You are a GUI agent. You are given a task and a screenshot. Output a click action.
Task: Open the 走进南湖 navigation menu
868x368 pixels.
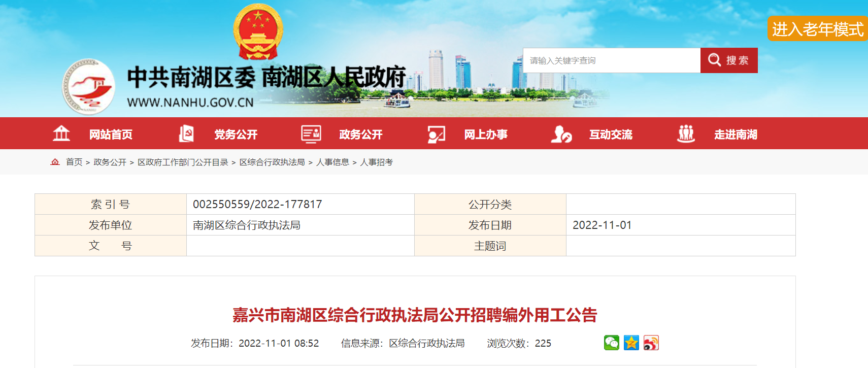pos(736,135)
